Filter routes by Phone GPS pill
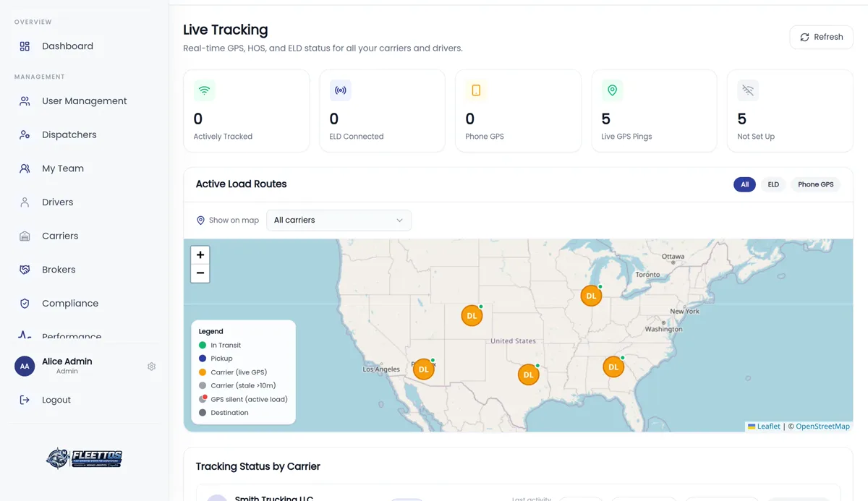Viewport: 868px width, 501px height. point(815,184)
